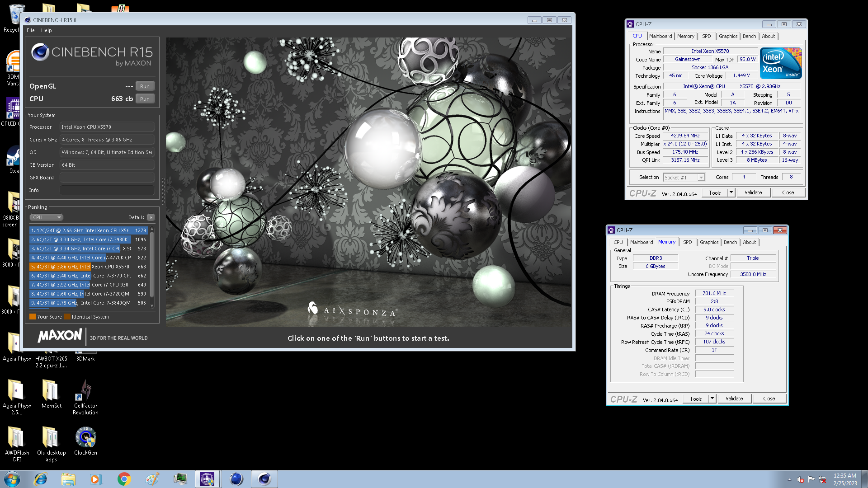
Task: Open About tab in lower CPU-Z window
Action: 749,242
